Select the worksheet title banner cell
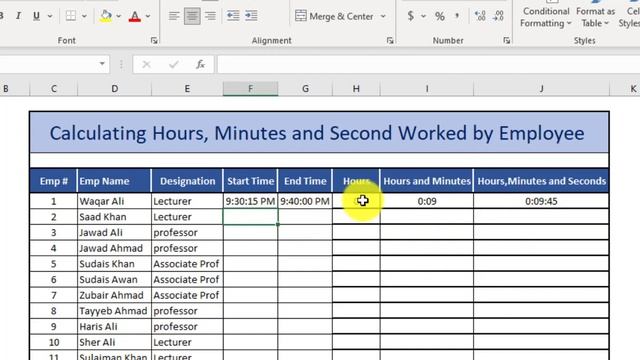The width and height of the screenshot is (640, 360). pyautogui.click(x=319, y=133)
